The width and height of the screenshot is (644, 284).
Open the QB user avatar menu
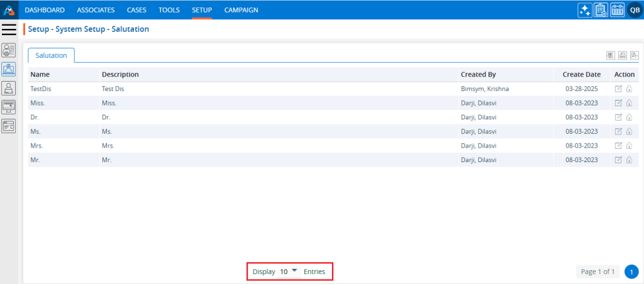pos(635,10)
